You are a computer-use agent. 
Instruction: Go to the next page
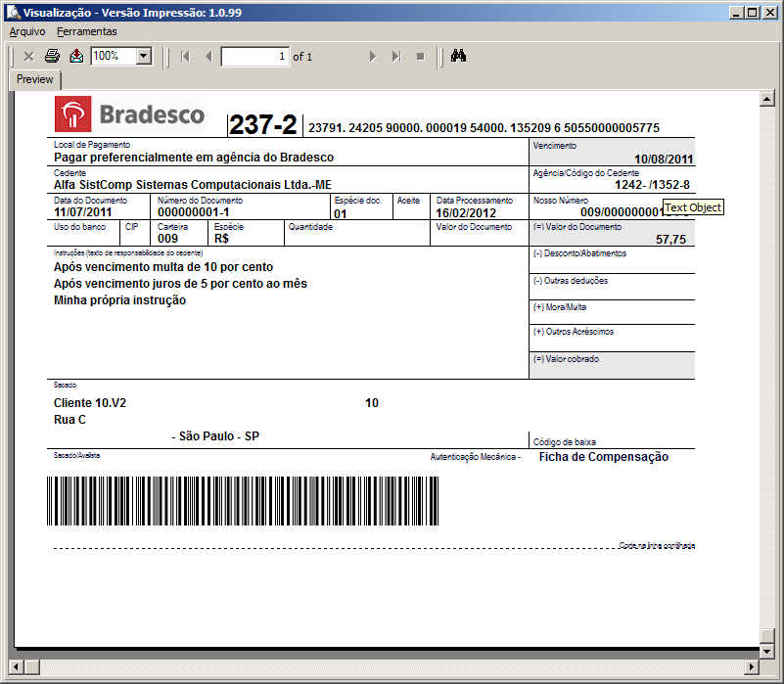pos(373,57)
